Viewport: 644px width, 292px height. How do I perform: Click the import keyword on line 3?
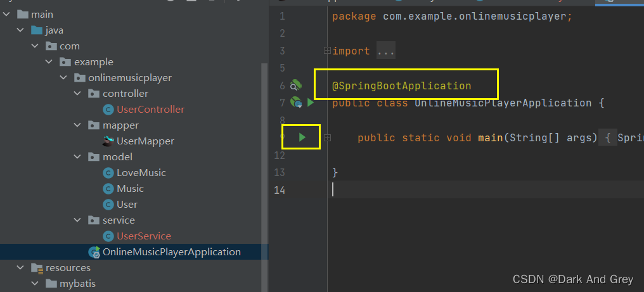coord(351,51)
